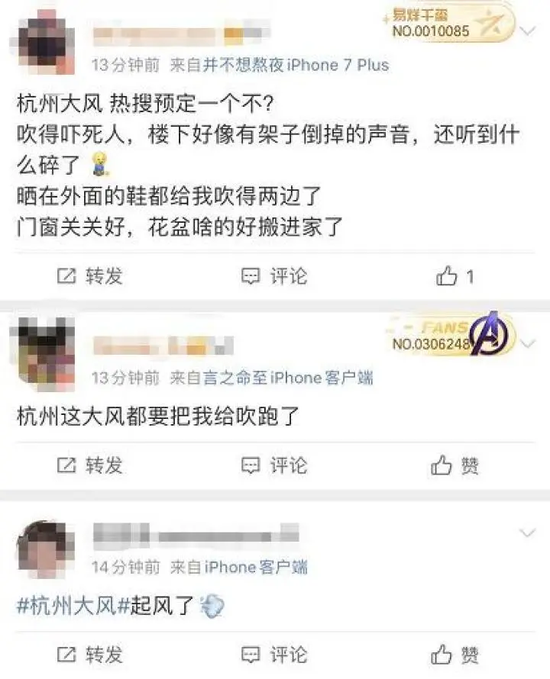The width and height of the screenshot is (550, 679).
Task: Like the first post with thumbs-up
Action: click(x=446, y=275)
